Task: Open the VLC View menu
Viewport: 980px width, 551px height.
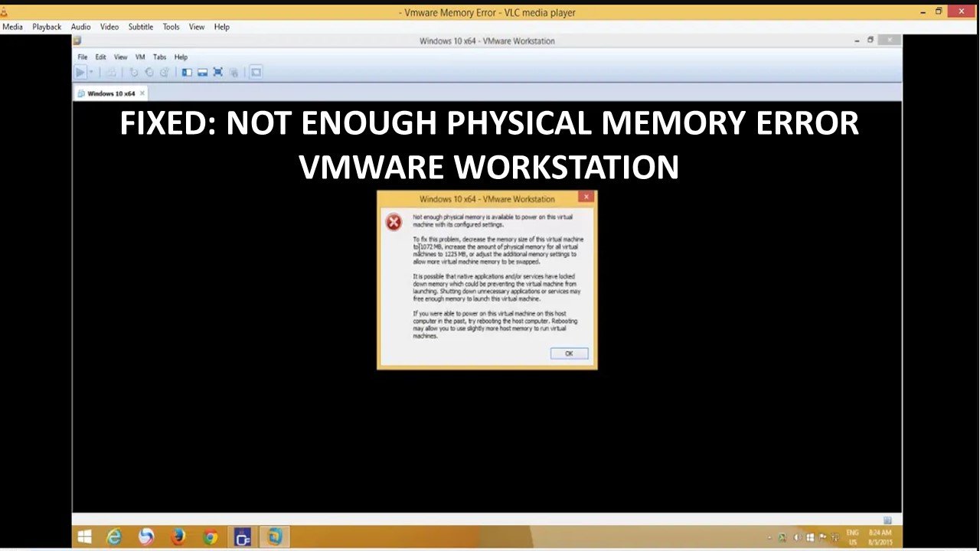Action: click(x=197, y=27)
